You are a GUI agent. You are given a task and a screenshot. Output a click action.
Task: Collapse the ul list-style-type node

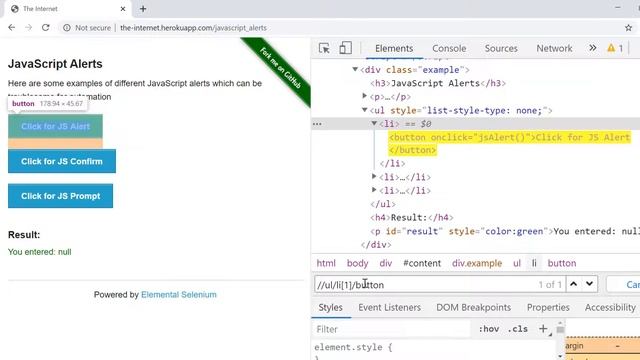(365, 110)
